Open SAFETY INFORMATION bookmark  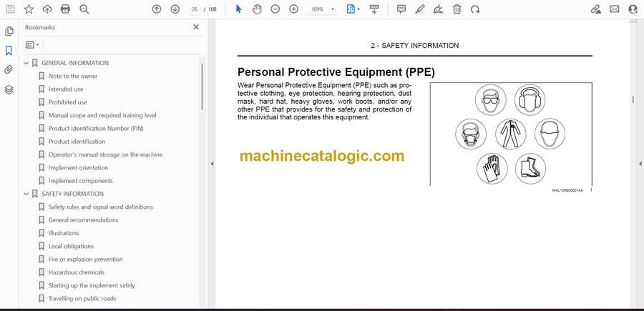coord(73,194)
